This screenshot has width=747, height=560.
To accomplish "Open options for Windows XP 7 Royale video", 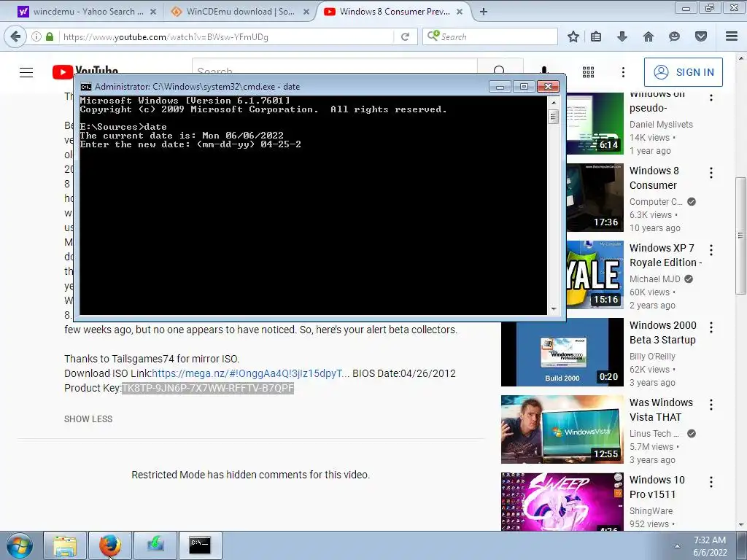I will [x=711, y=249].
